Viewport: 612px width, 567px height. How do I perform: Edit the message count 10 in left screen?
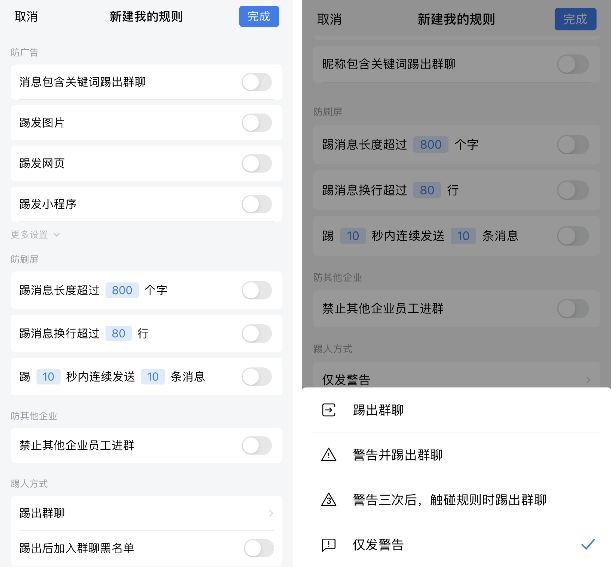click(x=153, y=377)
